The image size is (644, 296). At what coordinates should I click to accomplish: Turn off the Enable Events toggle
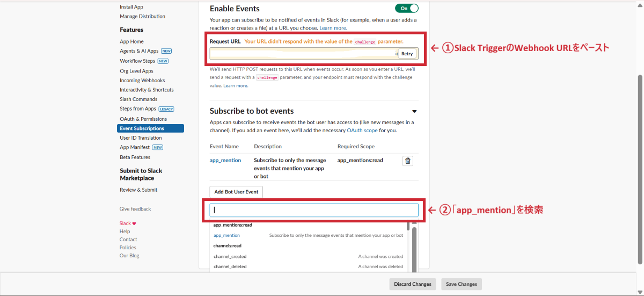coord(406,9)
